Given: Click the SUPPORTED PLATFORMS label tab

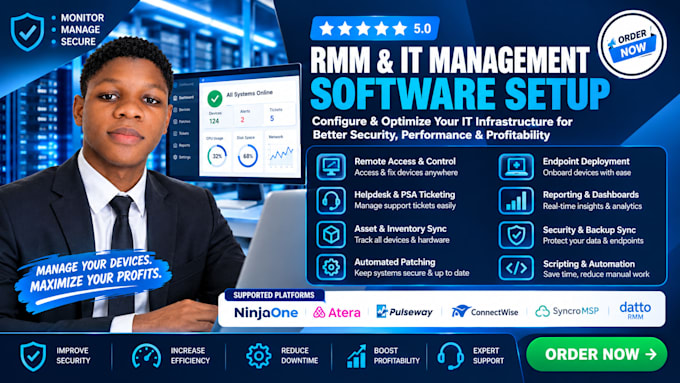Looking at the screenshot, I should [x=274, y=295].
